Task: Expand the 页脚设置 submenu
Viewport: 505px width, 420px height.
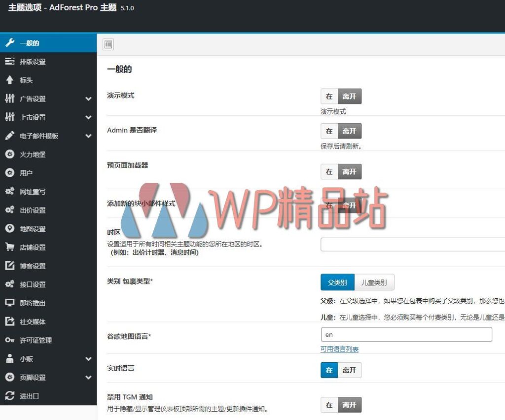Action: [89, 377]
